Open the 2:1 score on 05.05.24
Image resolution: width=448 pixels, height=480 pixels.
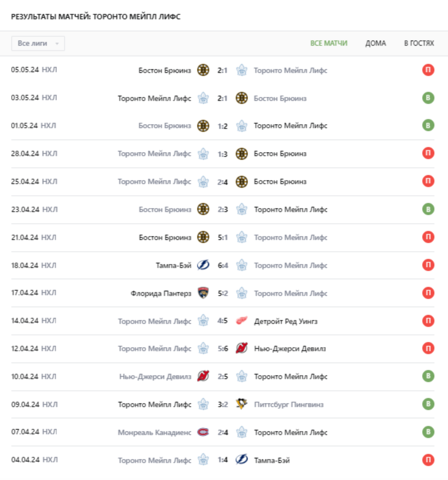[x=222, y=70]
